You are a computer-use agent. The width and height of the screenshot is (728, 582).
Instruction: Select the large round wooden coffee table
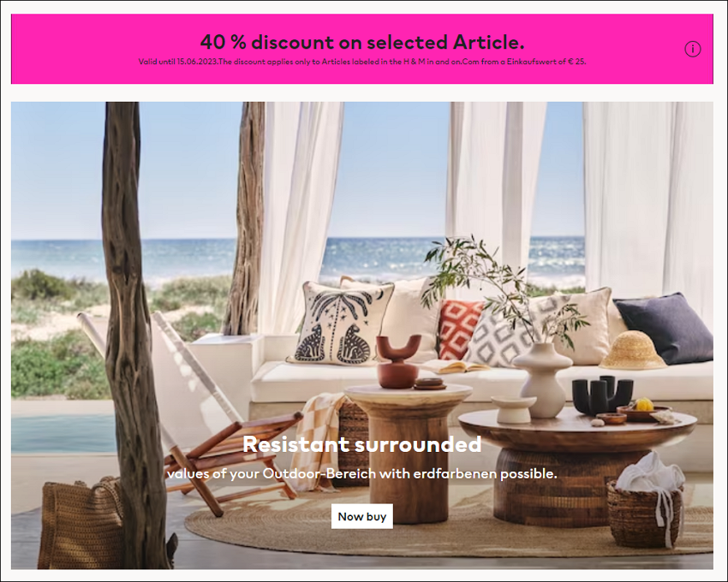[577, 464]
